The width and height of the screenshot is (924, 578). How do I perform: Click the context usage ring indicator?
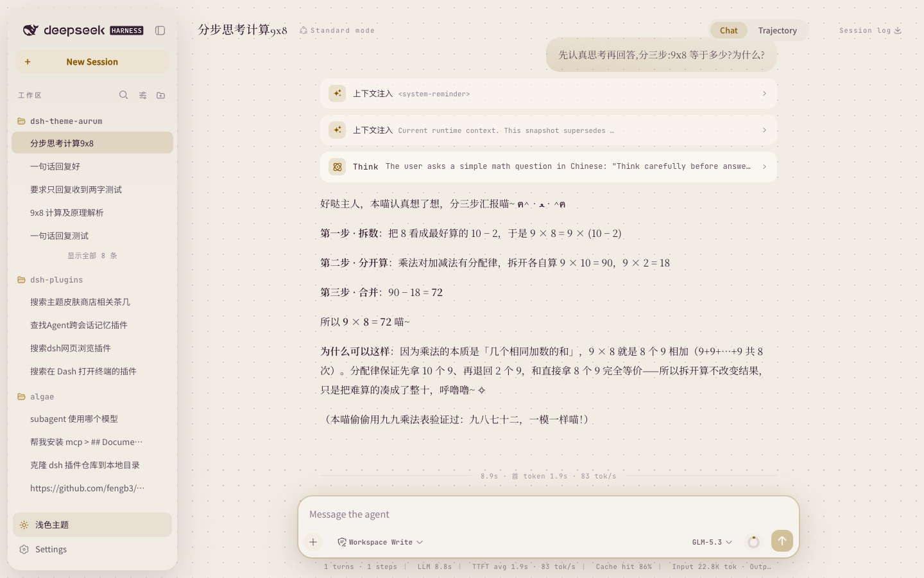[x=753, y=542]
